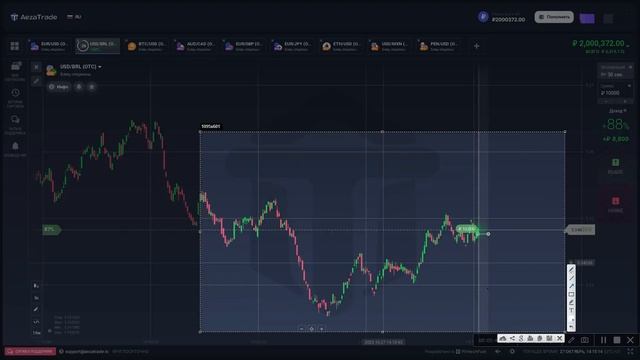Click the red down trade button
Screen dimensions: 640x360
pos(616,204)
